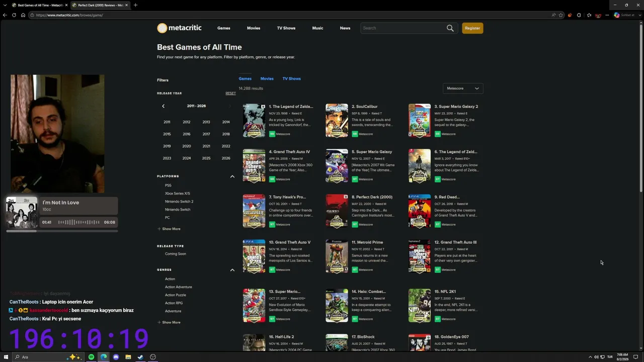Viewport: 644px width, 362px height.
Task: Open the browser home page
Action: pos(23,15)
